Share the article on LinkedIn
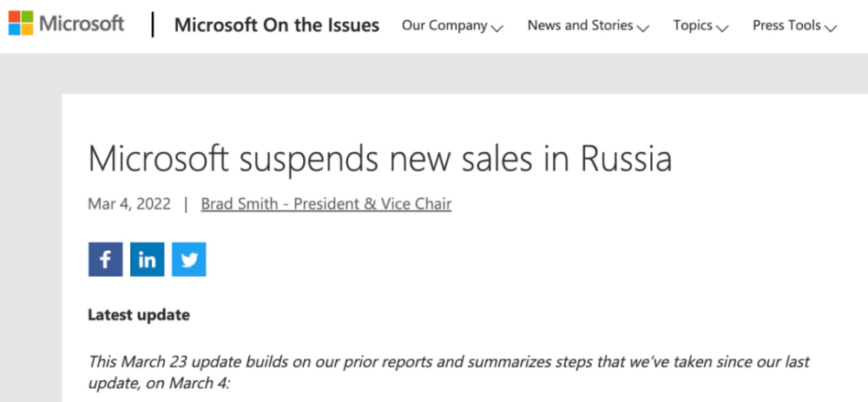The height and width of the screenshot is (402, 868). [x=147, y=260]
